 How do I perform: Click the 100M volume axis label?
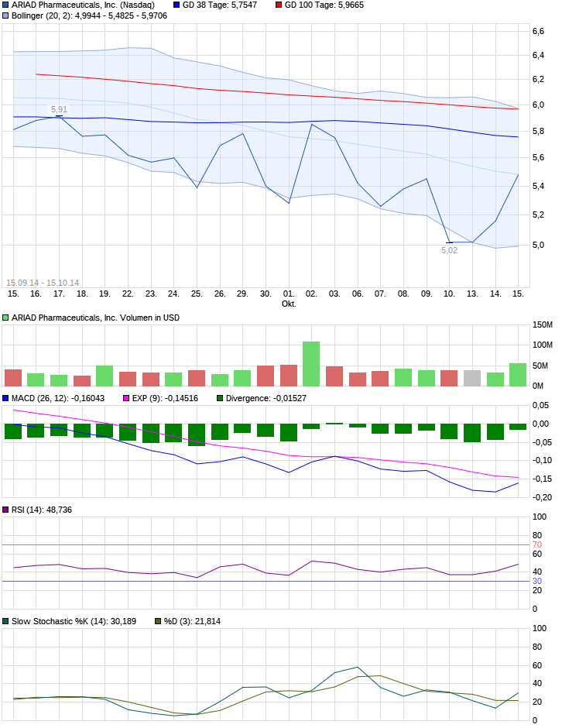543,345
